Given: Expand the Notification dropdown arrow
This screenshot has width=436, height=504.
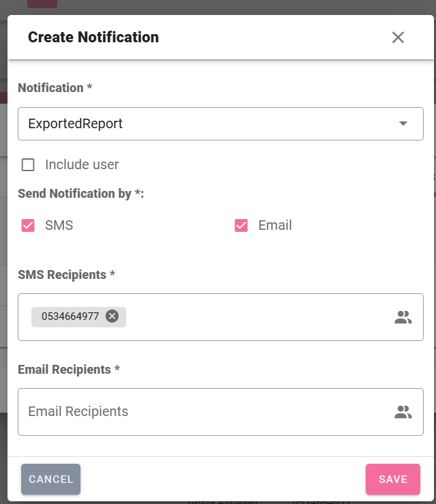Looking at the screenshot, I should tap(403, 123).
